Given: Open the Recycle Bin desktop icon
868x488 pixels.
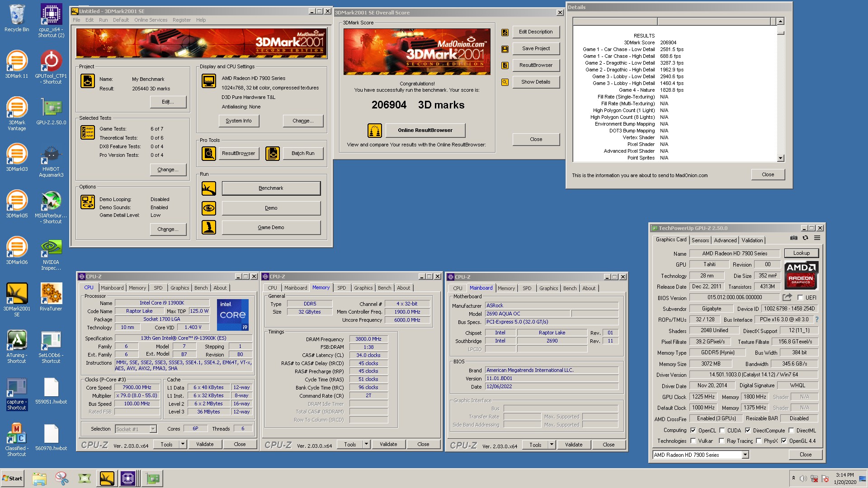Looking at the screenshot, I should tap(17, 18).
